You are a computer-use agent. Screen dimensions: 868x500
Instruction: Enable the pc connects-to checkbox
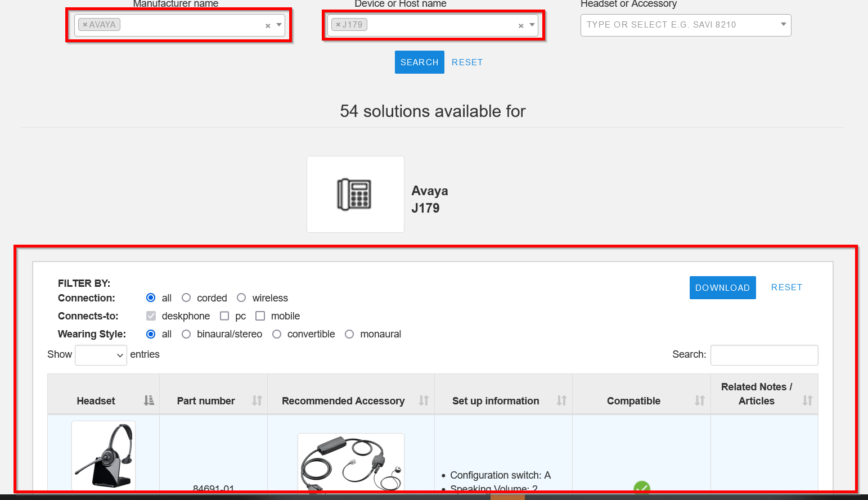pos(224,316)
